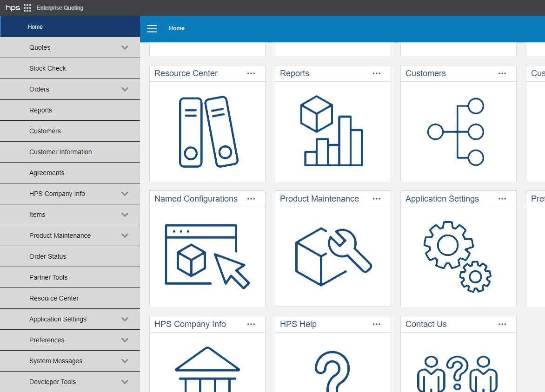545x392 pixels.
Task: Open the HPS Help question mark icon
Action: pos(332,371)
